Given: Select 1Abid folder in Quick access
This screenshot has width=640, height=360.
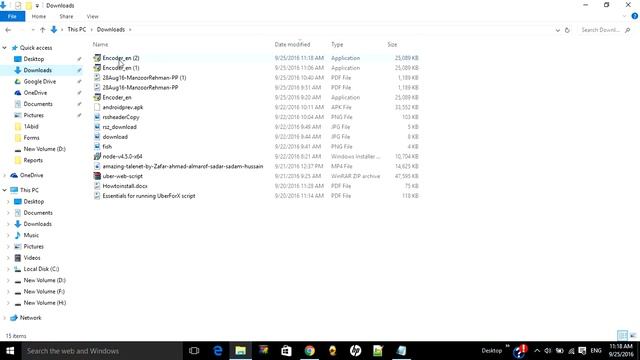Looking at the screenshot, I should pos(31,127).
